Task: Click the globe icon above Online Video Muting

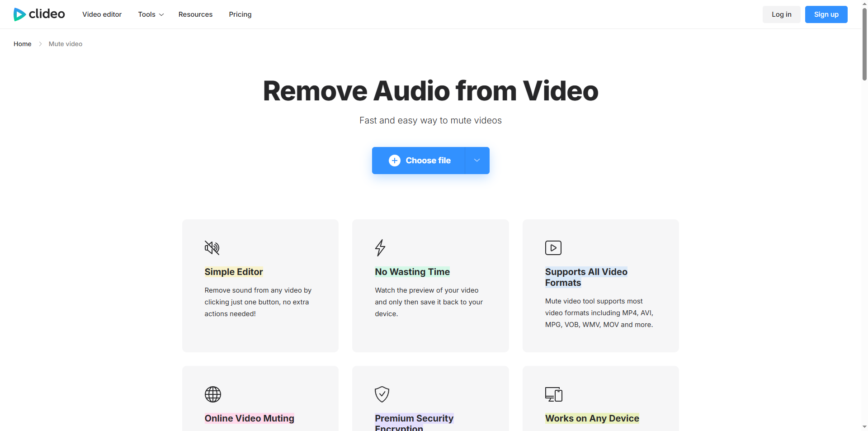Action: 212,394
